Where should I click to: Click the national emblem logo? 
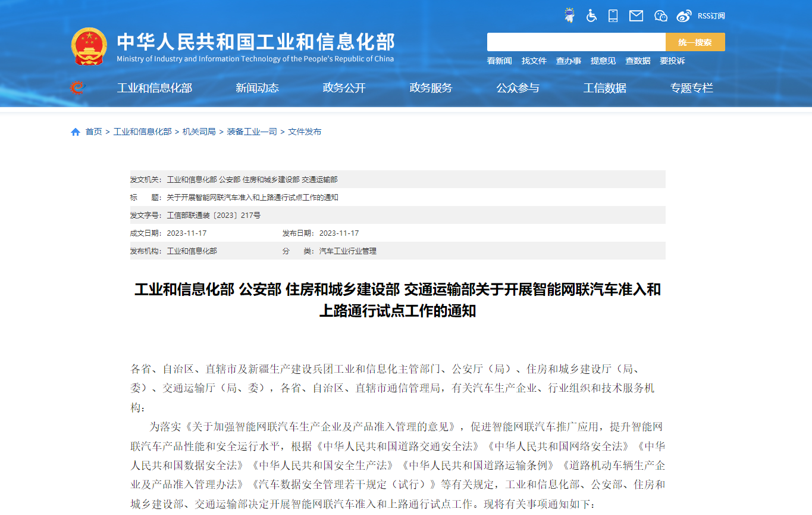[x=89, y=46]
